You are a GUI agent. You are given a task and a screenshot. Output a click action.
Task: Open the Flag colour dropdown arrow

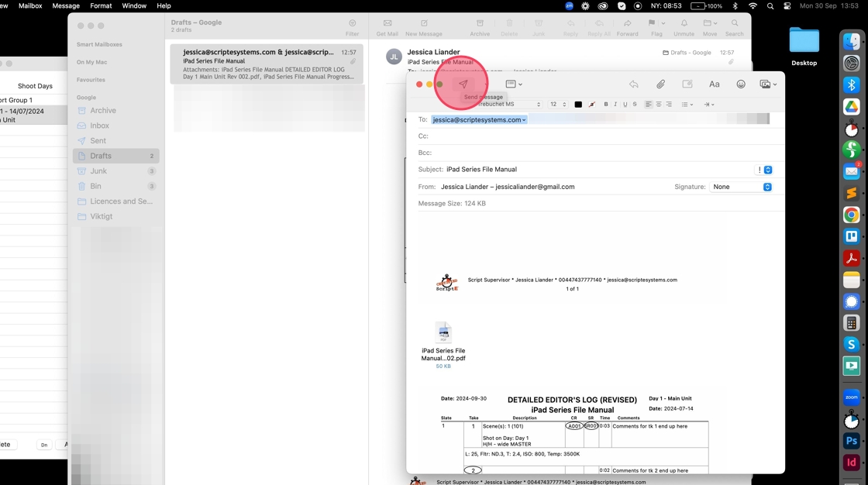coord(663,23)
